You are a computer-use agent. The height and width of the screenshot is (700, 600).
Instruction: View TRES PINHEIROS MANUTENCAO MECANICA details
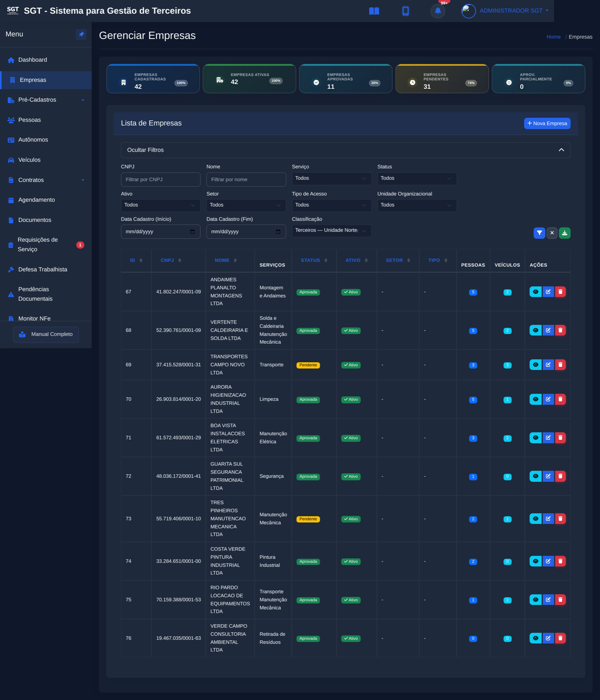pyautogui.click(x=535, y=519)
